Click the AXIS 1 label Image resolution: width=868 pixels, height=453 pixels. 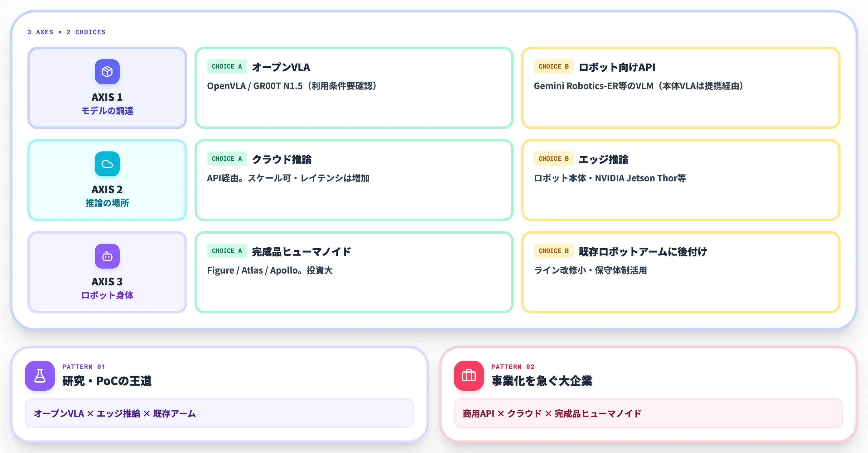click(107, 98)
